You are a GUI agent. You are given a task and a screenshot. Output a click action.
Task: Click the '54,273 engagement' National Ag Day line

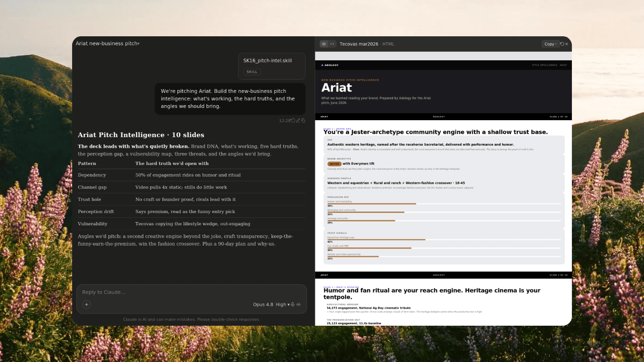click(369, 308)
